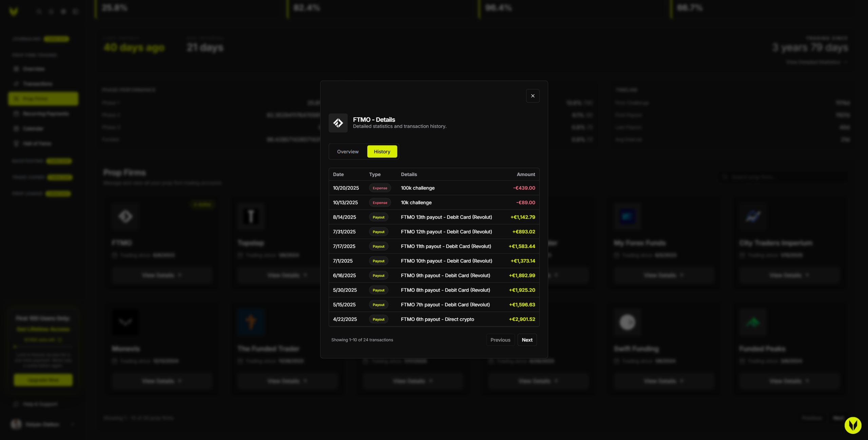Select the 6/16/2025 date cell
868x440 pixels.
(344, 275)
